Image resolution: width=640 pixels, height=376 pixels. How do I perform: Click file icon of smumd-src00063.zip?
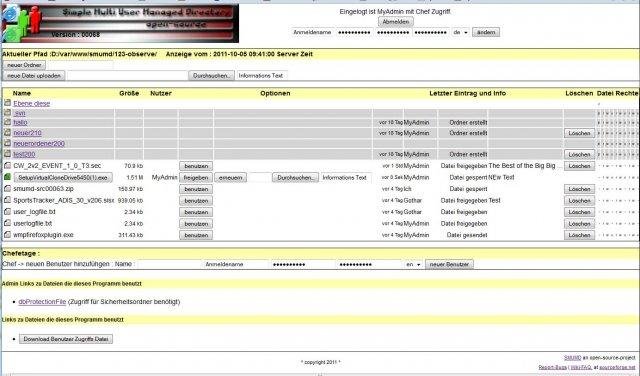(7, 189)
